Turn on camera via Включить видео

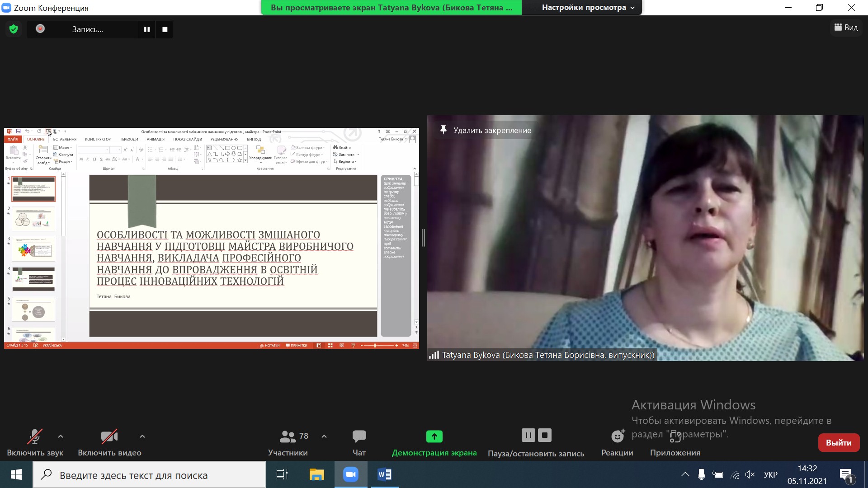(x=109, y=442)
